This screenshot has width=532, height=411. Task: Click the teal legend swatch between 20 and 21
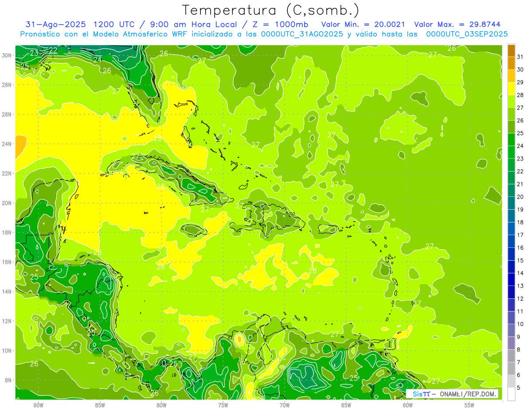[511, 190]
